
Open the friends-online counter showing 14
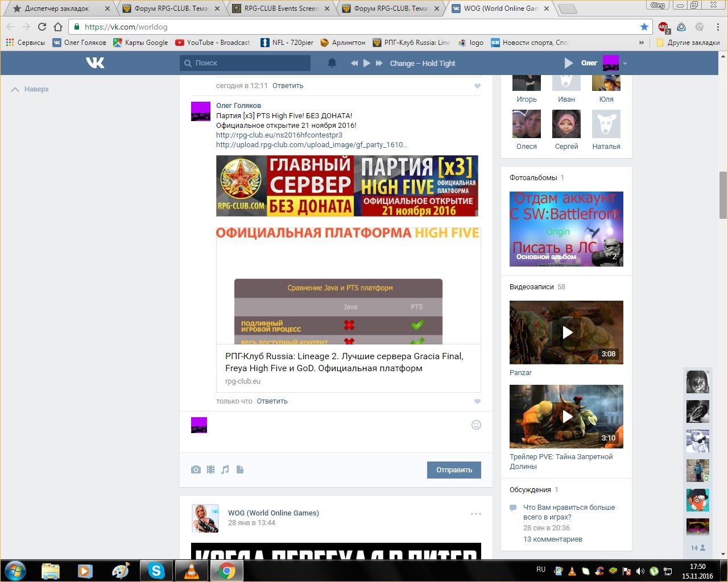coord(698,548)
